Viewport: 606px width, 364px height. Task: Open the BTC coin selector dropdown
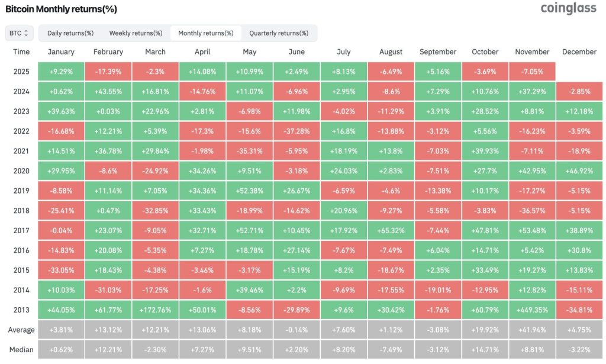18,33
